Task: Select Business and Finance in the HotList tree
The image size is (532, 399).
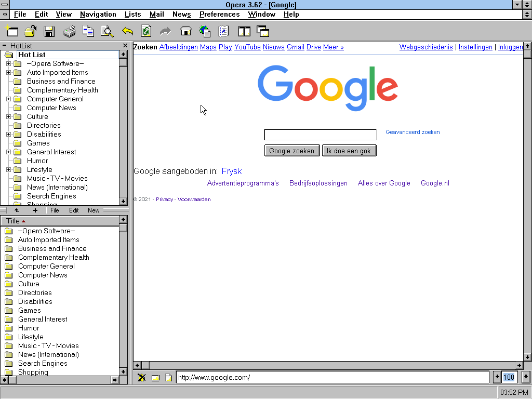Action: (61, 82)
